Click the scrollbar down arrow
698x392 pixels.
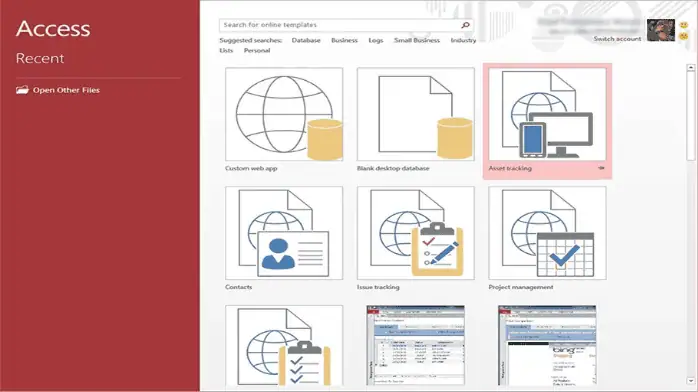click(x=691, y=381)
